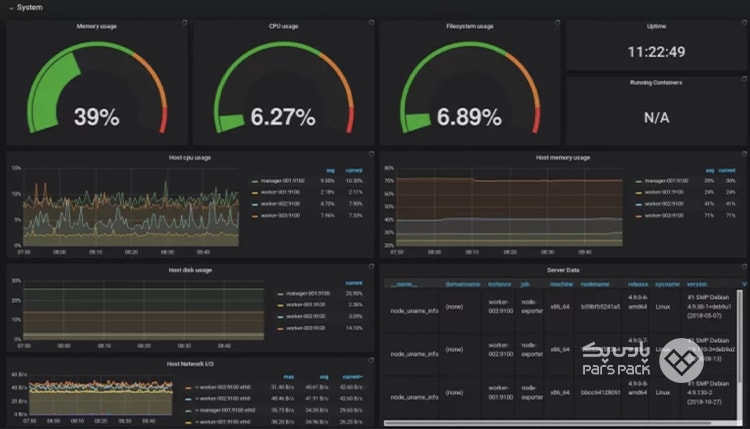
Task: Sort Host cpu usage legend by avg
Action: point(330,170)
